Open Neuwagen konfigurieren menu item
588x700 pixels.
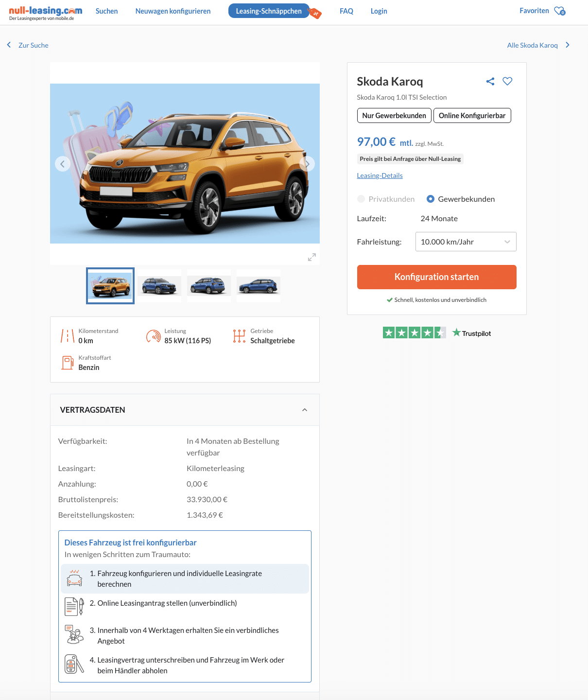click(x=173, y=11)
